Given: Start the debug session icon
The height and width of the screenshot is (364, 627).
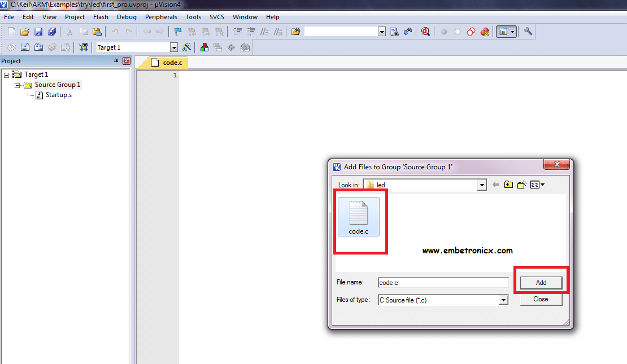Looking at the screenshot, I should (x=425, y=32).
